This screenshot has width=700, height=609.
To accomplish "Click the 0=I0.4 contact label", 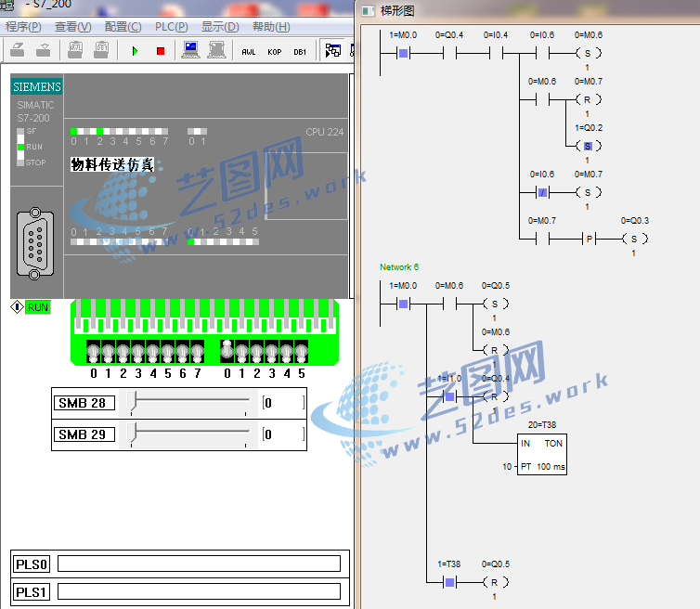I will click(496, 35).
